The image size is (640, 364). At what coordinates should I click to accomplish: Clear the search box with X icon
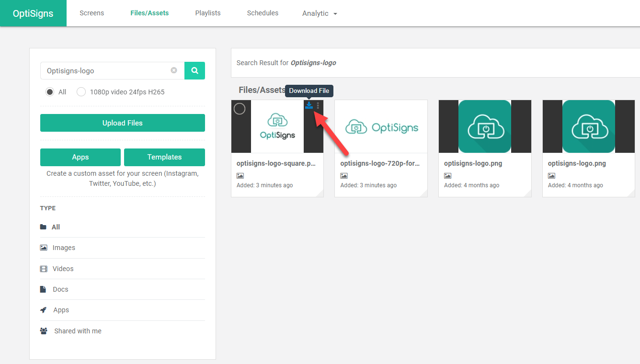click(174, 70)
